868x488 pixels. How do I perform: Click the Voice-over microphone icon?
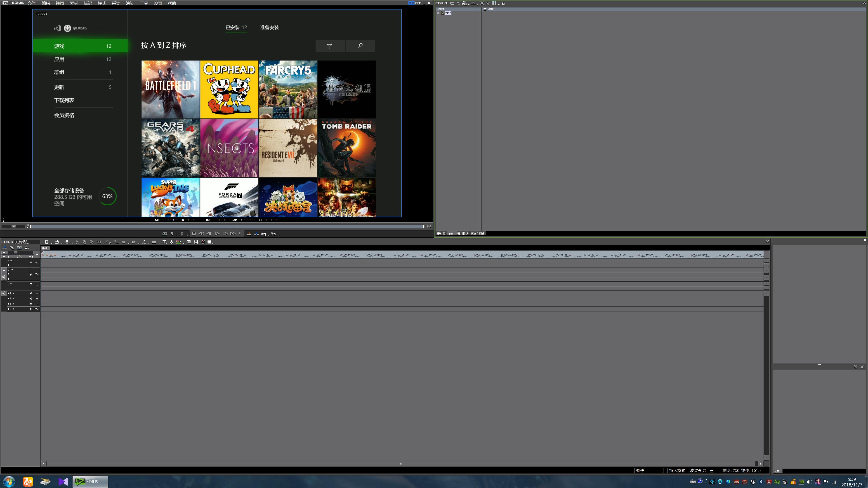pos(172,242)
